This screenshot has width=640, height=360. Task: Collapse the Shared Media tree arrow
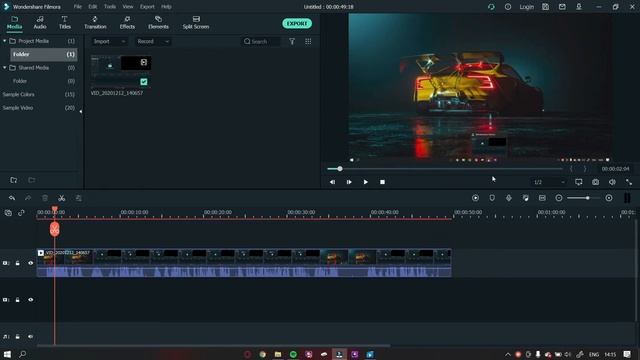click(x=4, y=67)
